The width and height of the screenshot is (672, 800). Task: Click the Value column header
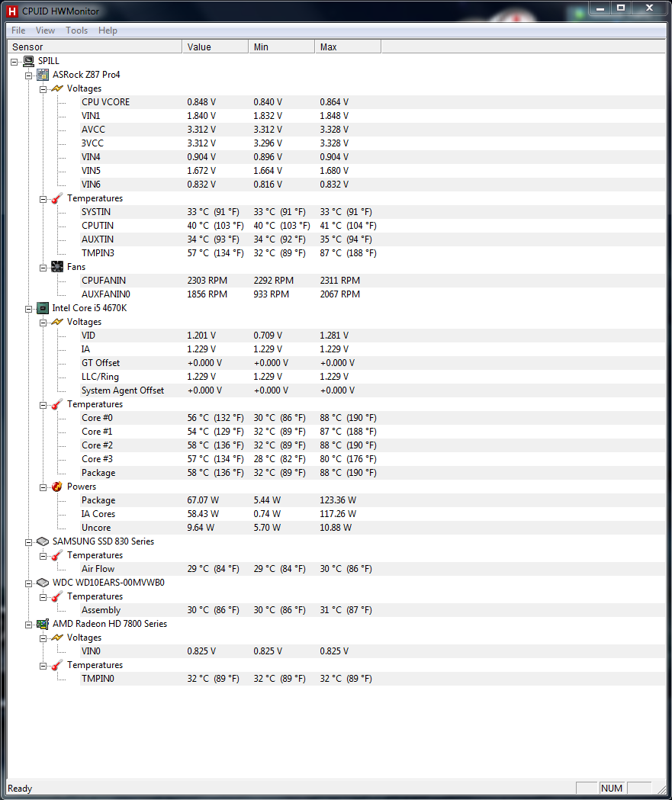[215, 47]
